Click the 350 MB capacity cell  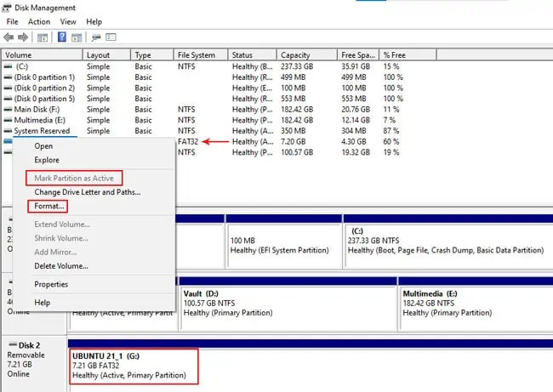click(x=293, y=131)
